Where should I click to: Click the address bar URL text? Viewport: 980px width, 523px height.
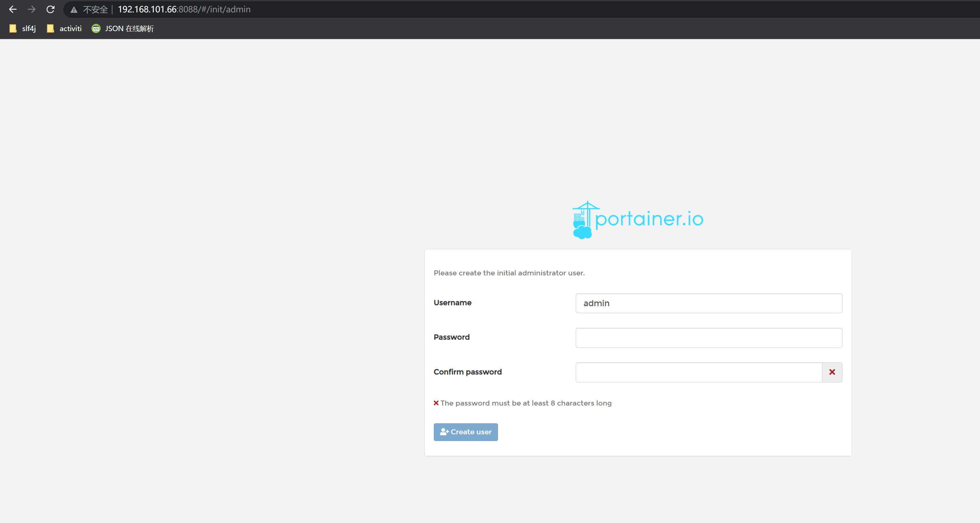tap(184, 9)
